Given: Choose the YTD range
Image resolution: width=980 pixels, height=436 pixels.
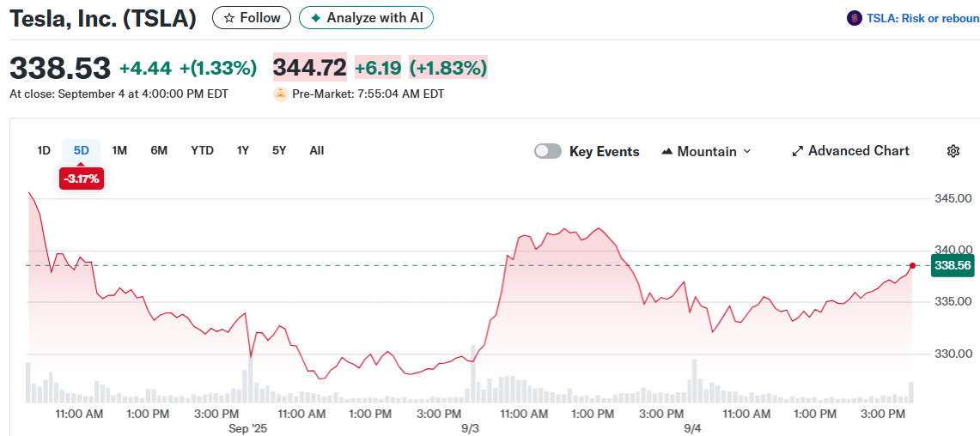Looking at the screenshot, I should point(202,150).
